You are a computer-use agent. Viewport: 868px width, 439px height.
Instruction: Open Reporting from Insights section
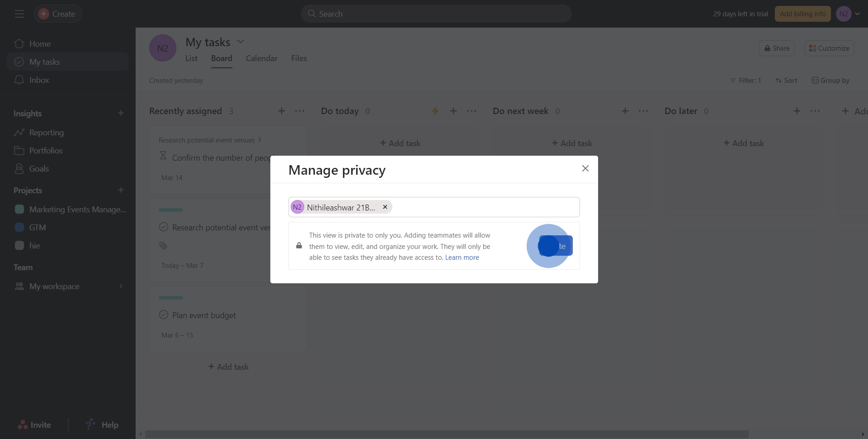point(46,133)
